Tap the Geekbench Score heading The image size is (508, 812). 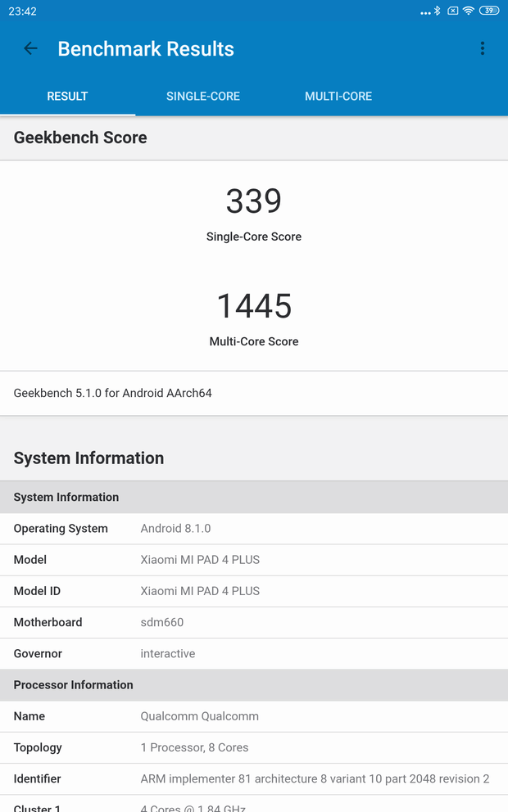(80, 138)
